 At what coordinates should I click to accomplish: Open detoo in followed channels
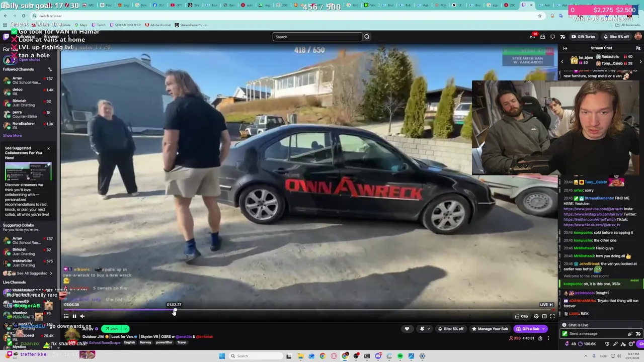tap(29, 92)
